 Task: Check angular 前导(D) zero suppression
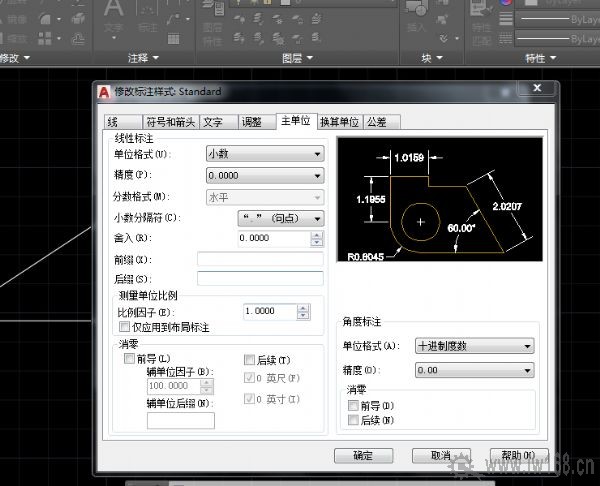click(x=353, y=405)
